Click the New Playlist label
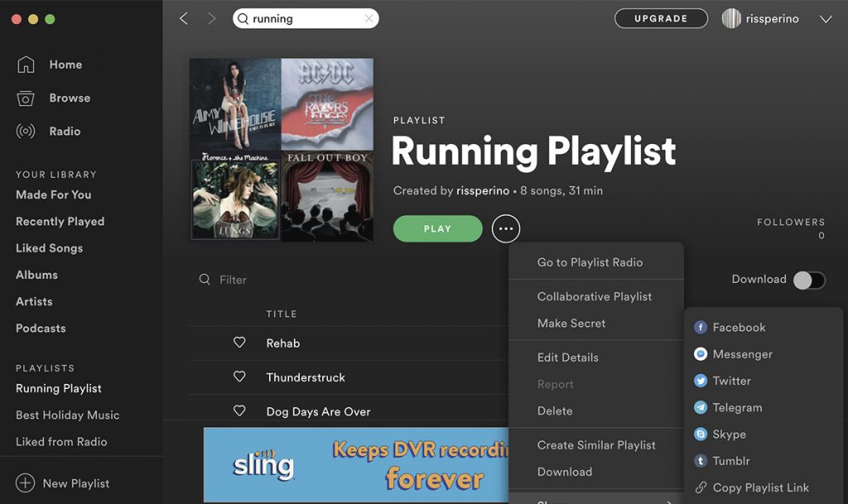This screenshot has height=504, width=848. [75, 483]
